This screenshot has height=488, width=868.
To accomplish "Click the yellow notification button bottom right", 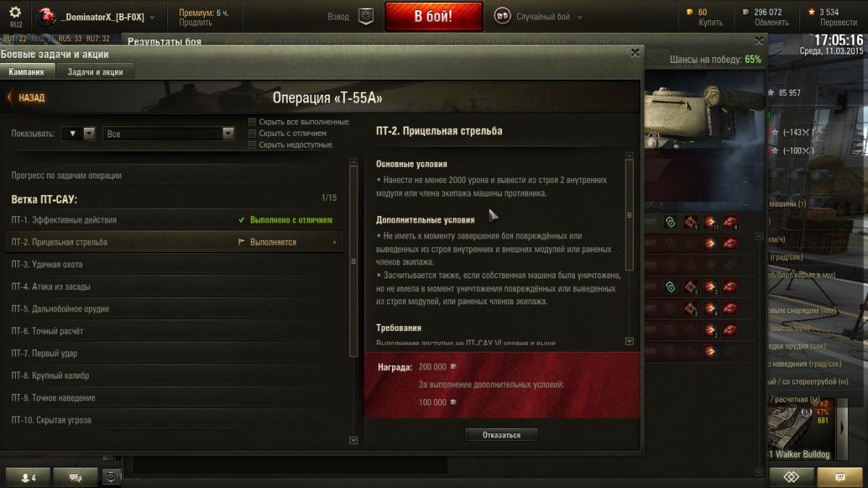I will (839, 477).
